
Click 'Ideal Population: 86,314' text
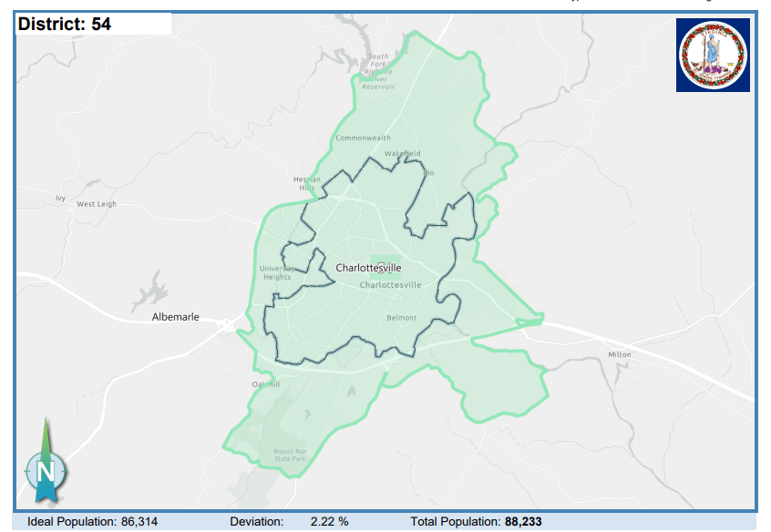pyautogui.click(x=92, y=522)
